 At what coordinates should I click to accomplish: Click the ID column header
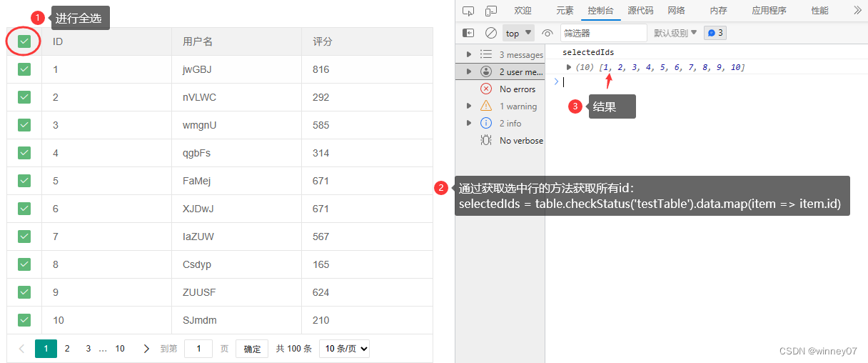click(106, 41)
